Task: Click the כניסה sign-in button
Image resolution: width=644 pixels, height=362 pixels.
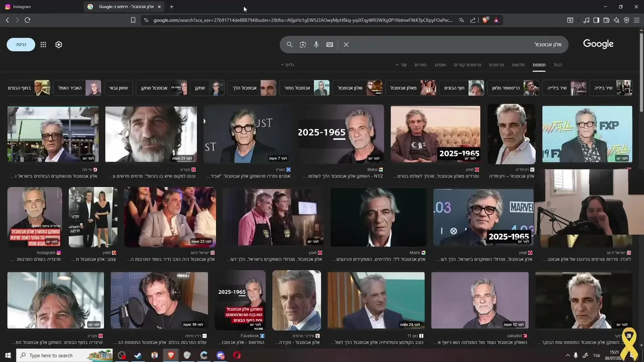Action: [21, 44]
